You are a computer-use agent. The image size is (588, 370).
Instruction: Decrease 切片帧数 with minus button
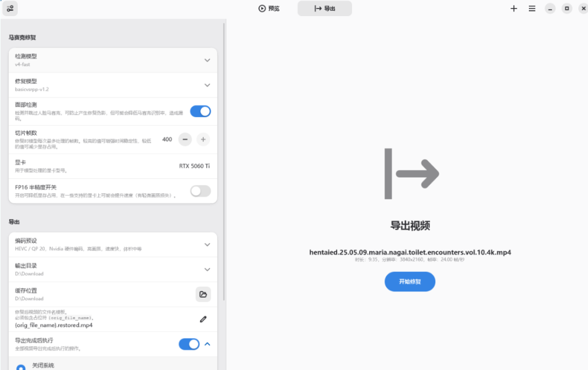tap(184, 139)
